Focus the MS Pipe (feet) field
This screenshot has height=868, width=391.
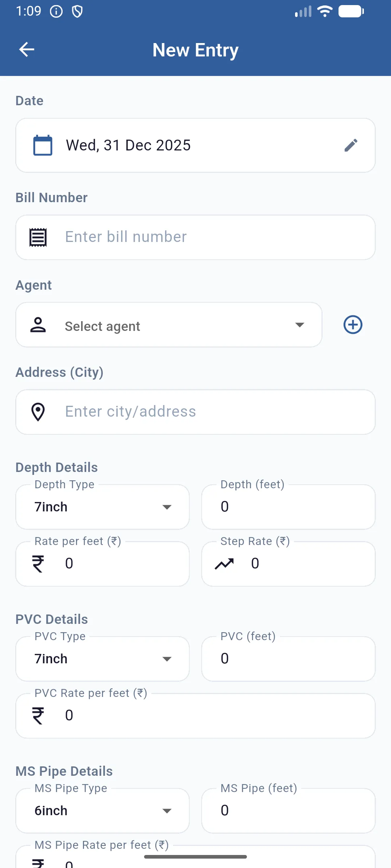289,811
